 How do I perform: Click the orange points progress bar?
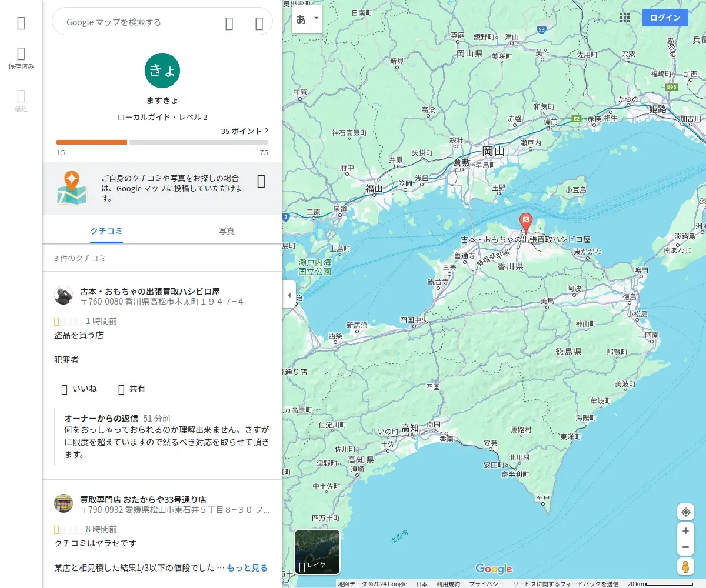click(92, 142)
